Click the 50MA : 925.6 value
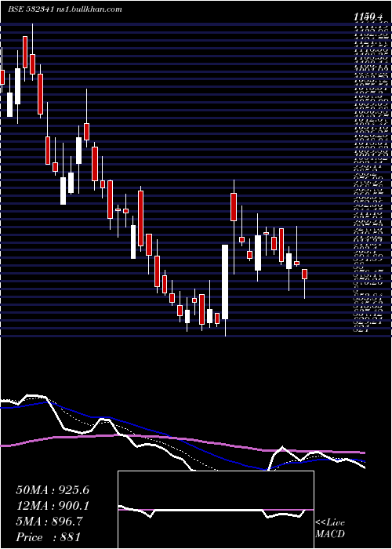 click(x=53, y=490)
